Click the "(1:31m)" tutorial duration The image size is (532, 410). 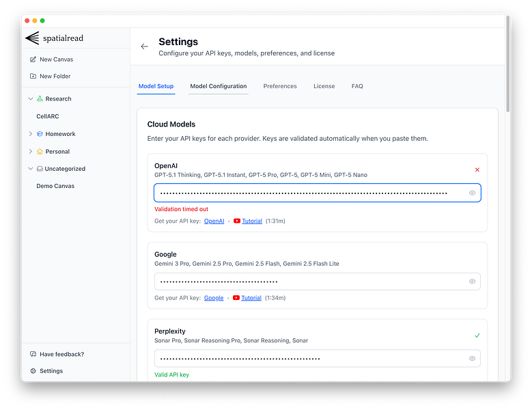pos(275,221)
